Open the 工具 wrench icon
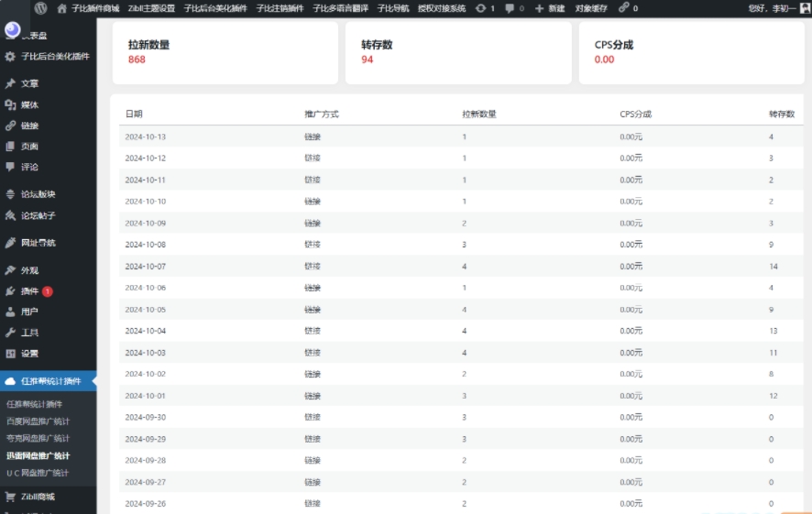 [x=11, y=333]
